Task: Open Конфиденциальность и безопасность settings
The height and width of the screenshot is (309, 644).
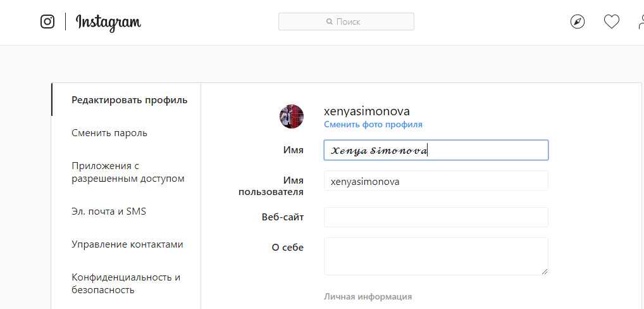Action: coord(126,284)
